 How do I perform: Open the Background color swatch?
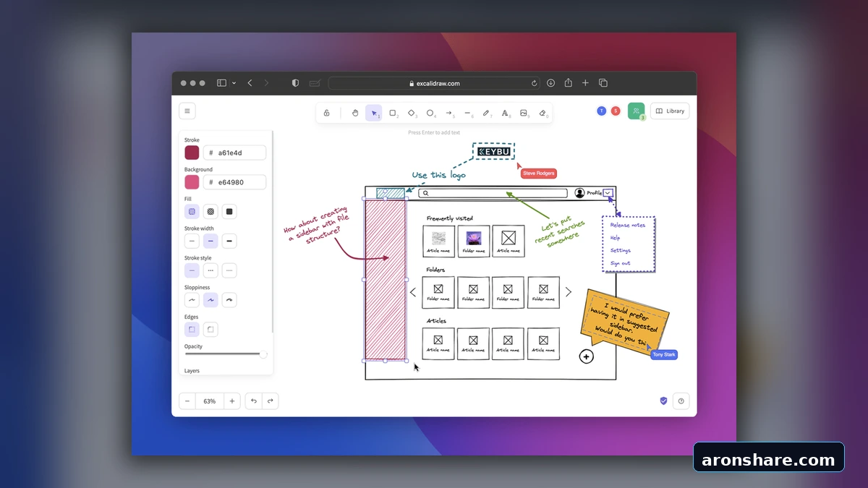(x=192, y=182)
